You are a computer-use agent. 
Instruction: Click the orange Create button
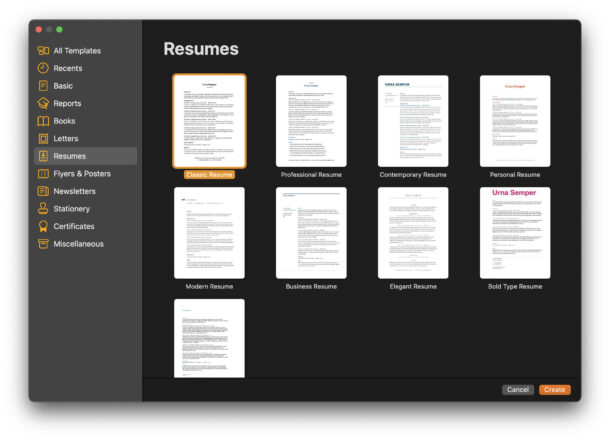(x=555, y=389)
